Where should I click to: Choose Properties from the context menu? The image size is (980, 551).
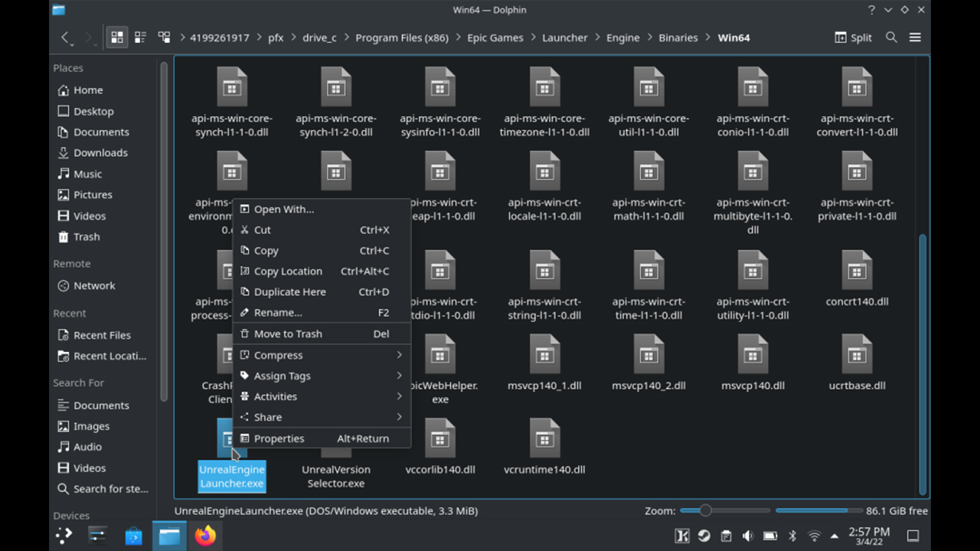279,439
